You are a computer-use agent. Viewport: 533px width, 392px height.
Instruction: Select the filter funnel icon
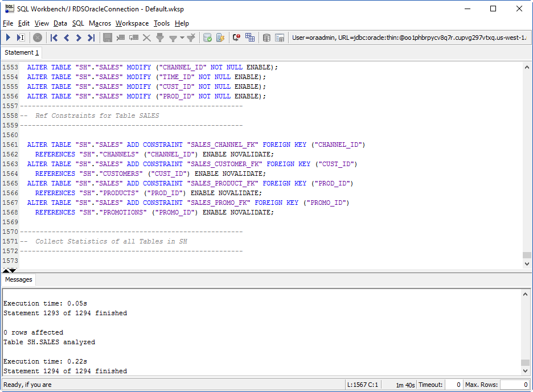click(159, 38)
